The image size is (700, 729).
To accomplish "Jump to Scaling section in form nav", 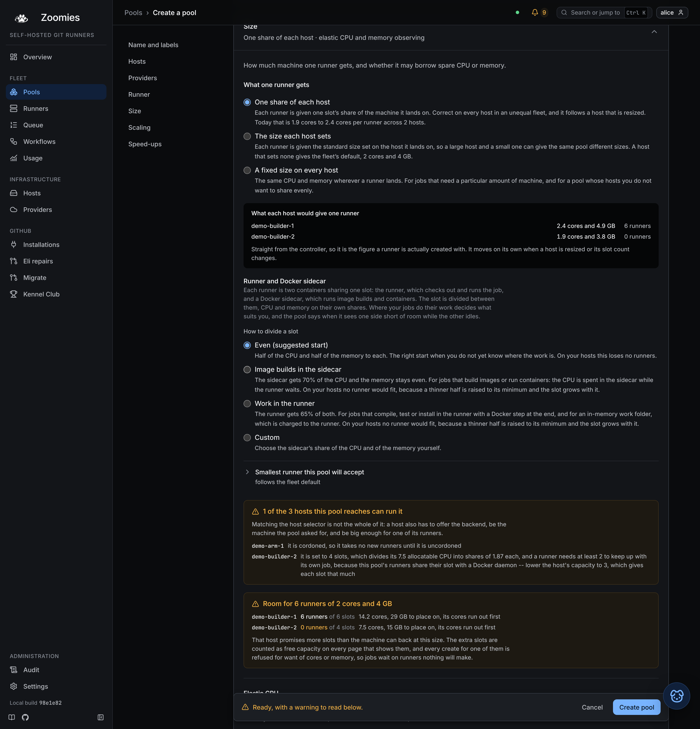I will (x=140, y=128).
